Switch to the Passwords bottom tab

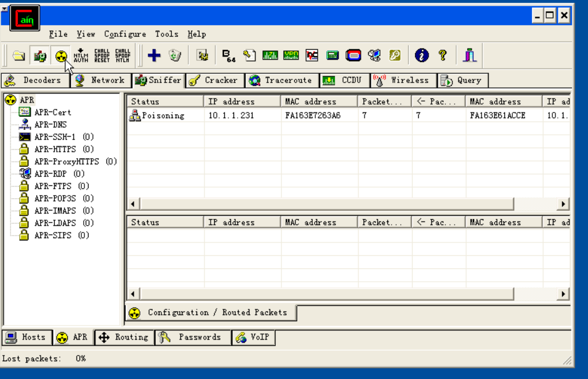point(193,337)
